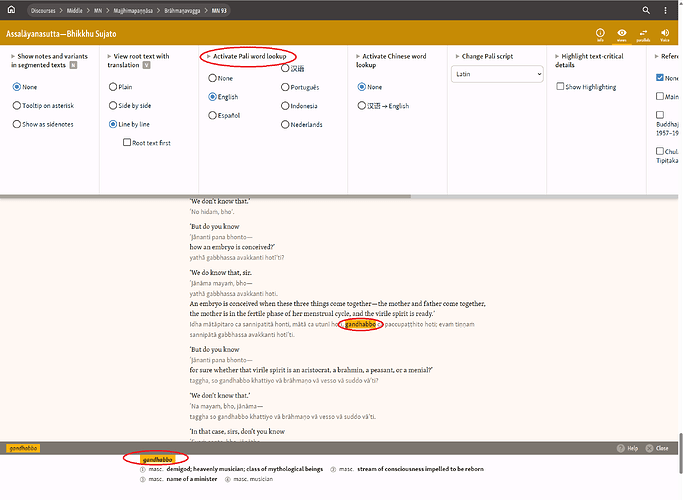Click the page vertical scrollbar thumb
This screenshot has height=500, width=683.
(x=680, y=453)
